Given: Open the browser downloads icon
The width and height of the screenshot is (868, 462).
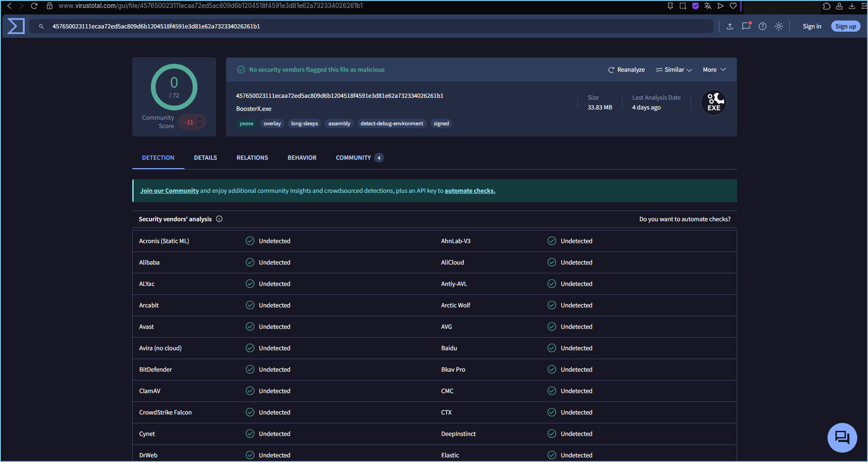Looking at the screenshot, I should (x=852, y=6).
